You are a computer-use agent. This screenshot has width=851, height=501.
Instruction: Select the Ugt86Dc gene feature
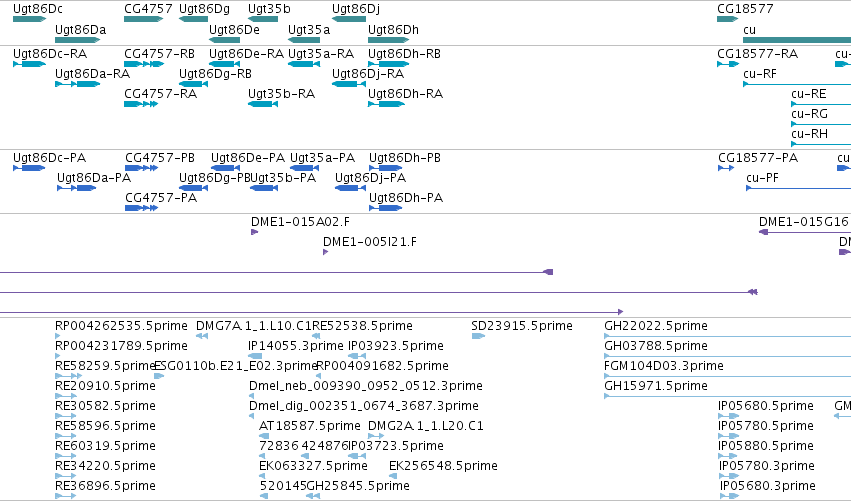click(29, 19)
